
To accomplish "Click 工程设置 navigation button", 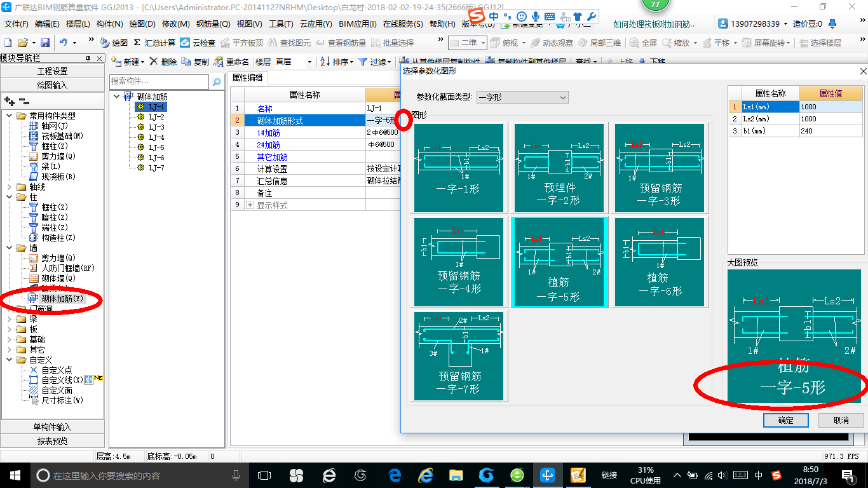I will tap(52, 71).
